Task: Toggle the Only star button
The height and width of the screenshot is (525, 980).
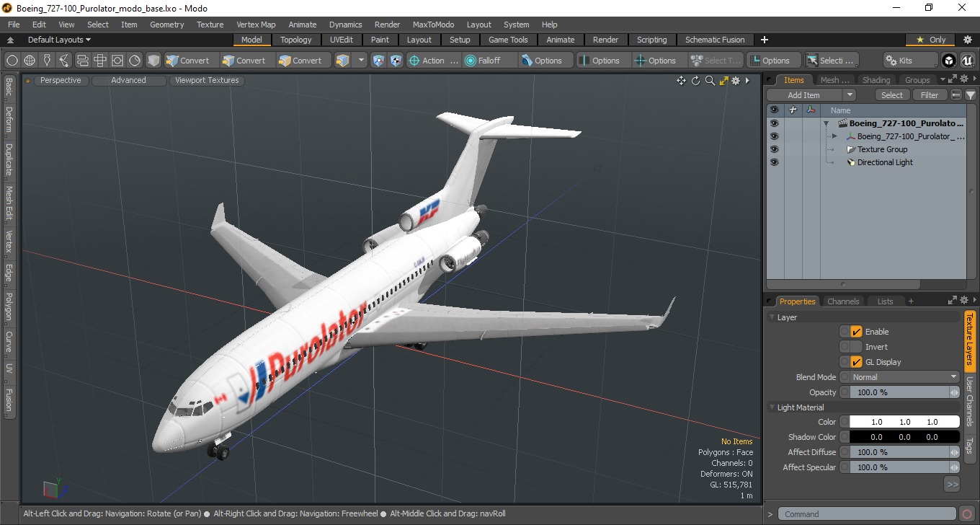Action: pyautogui.click(x=930, y=40)
